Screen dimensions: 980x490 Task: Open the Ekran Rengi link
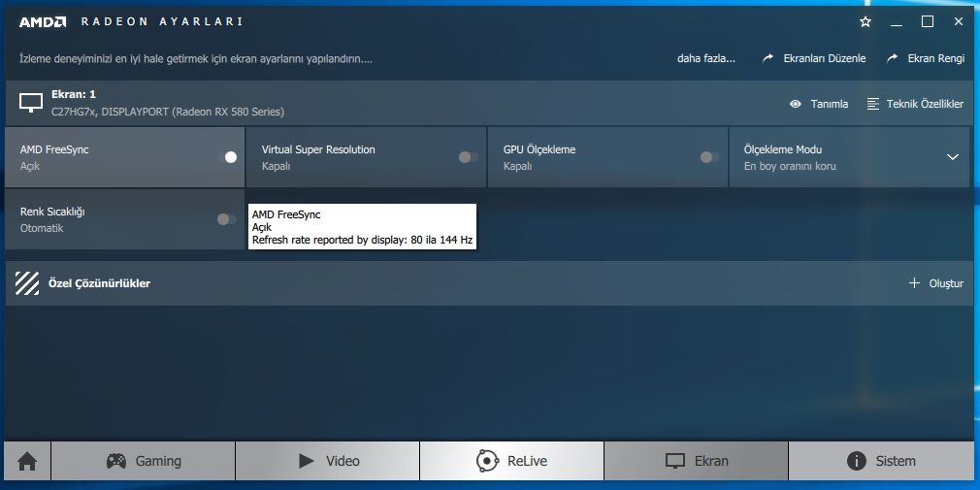click(x=935, y=58)
